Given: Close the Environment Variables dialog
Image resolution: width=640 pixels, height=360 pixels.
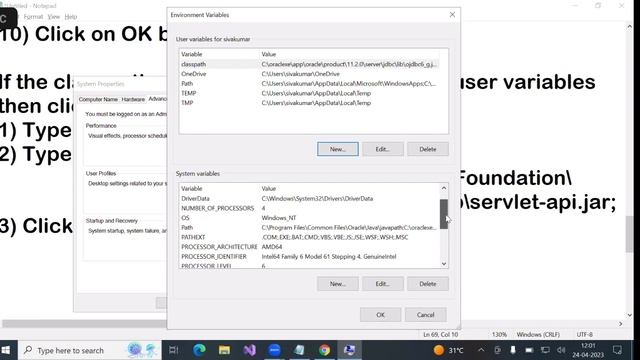Looking at the screenshot, I should [452, 15].
